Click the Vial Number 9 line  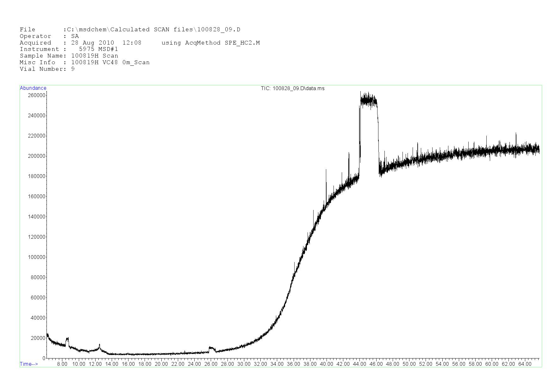pyautogui.click(x=47, y=69)
